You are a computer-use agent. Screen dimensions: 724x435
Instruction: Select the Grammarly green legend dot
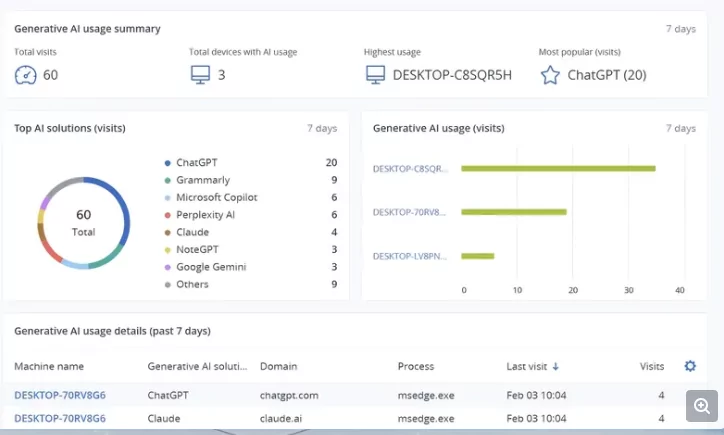pos(168,181)
